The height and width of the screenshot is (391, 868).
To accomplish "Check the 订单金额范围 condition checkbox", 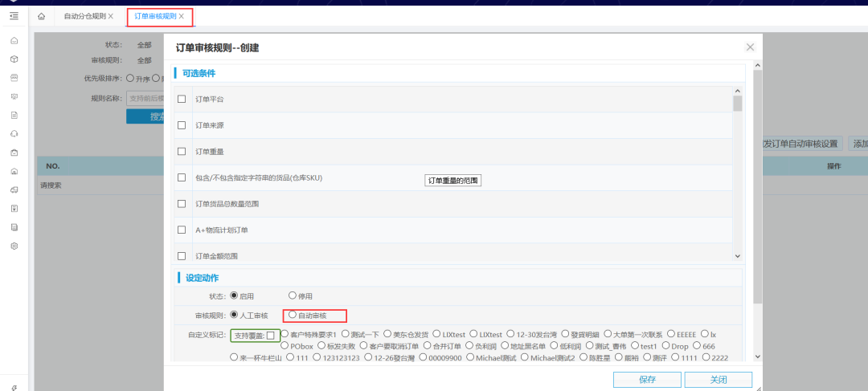I will coord(182,255).
